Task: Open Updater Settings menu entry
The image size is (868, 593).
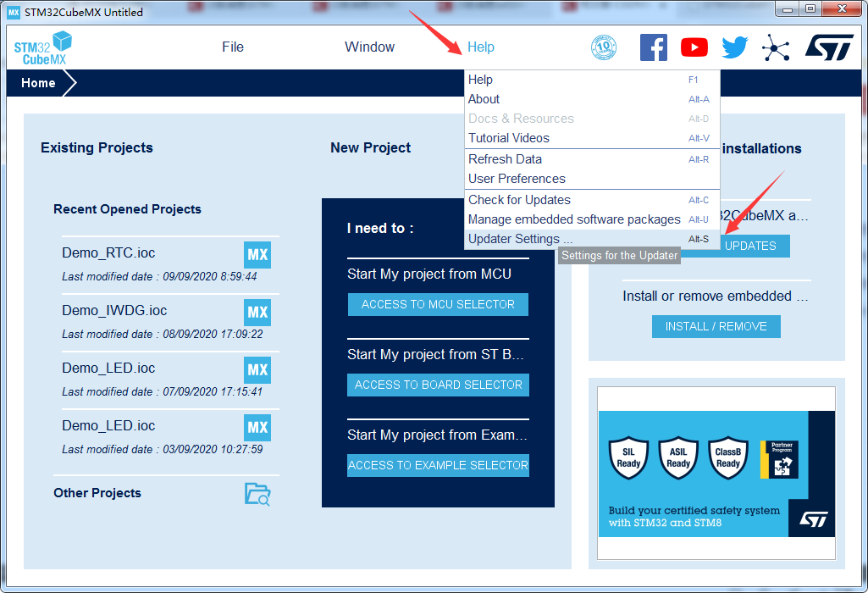Action: [592, 239]
